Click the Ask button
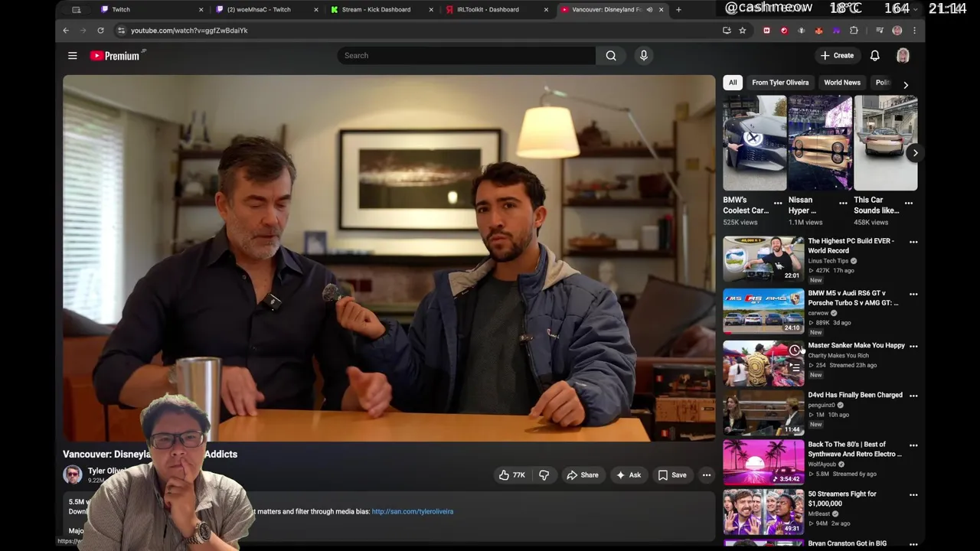Screen dimensions: 980x551 tap(628, 475)
